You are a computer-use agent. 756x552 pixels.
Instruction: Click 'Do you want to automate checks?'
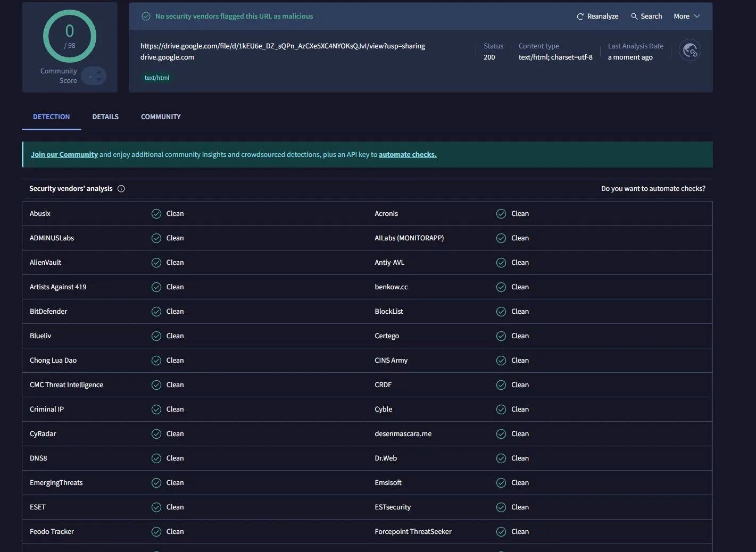coord(653,189)
